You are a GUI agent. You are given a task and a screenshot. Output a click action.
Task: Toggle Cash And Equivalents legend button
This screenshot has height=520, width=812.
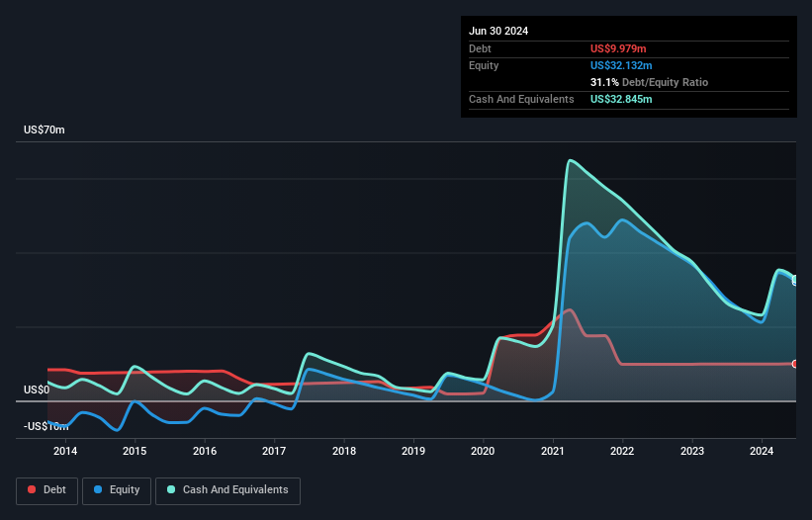(x=227, y=490)
